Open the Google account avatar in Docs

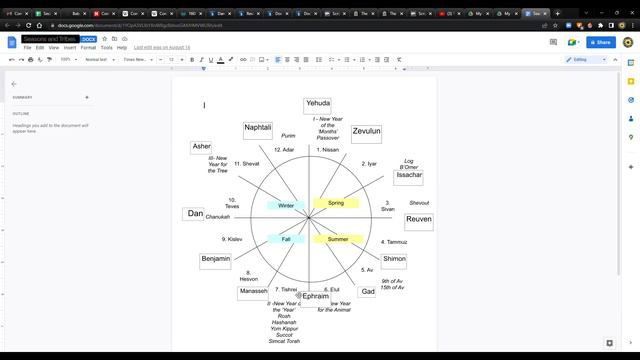pyautogui.click(x=628, y=42)
